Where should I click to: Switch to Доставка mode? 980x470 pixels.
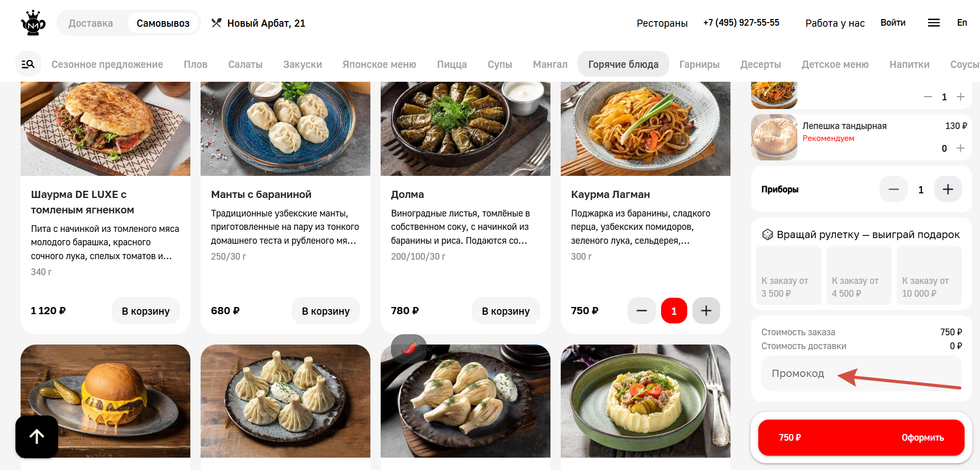91,23
